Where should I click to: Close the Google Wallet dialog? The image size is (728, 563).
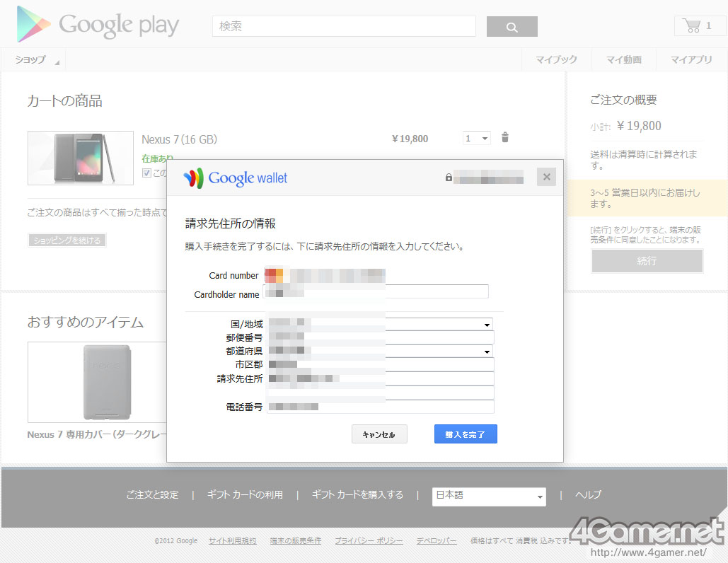click(x=546, y=177)
